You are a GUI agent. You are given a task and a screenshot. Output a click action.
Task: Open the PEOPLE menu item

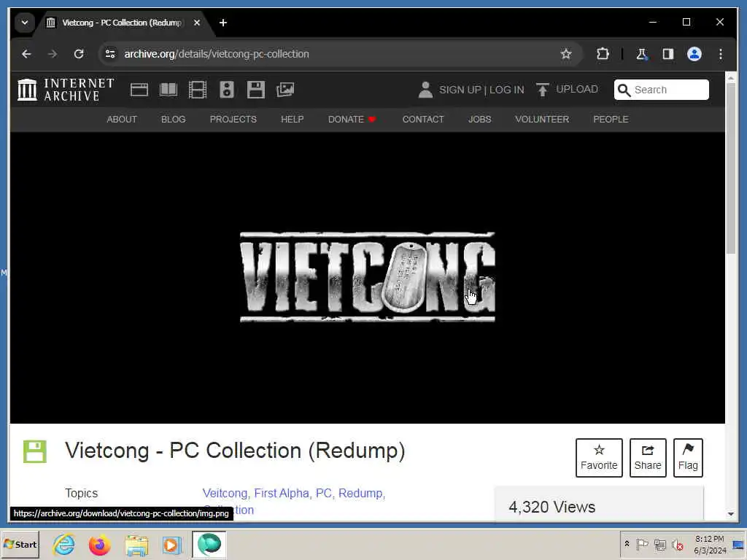click(x=611, y=119)
